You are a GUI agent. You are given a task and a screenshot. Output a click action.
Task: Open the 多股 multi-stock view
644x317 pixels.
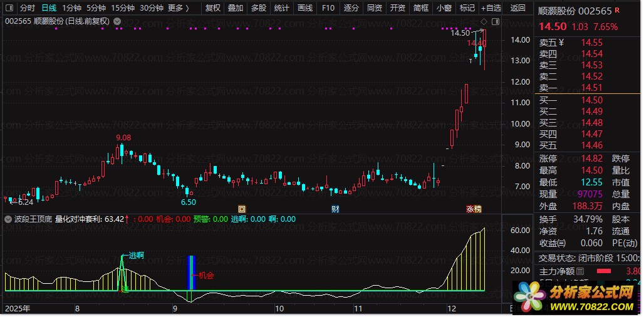point(259,8)
